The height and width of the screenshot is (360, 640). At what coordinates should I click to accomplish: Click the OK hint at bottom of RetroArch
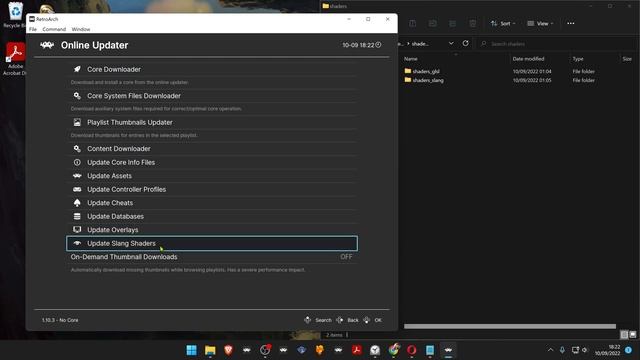click(x=372, y=320)
